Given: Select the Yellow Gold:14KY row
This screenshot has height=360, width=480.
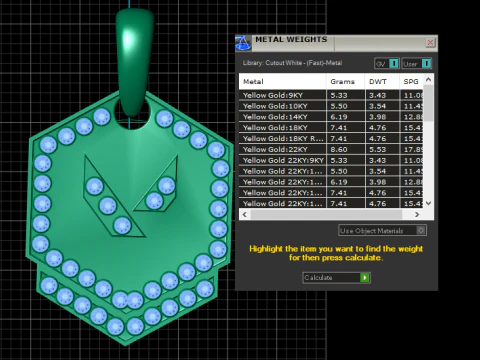Looking at the screenshot, I should click(331, 117).
